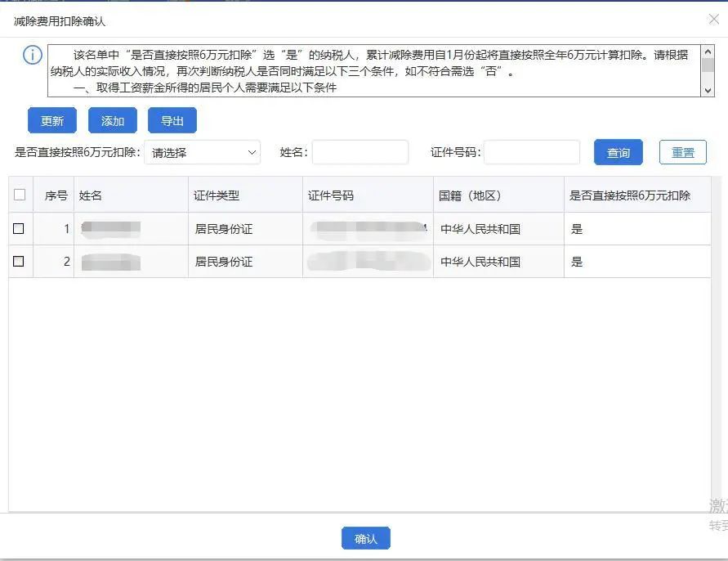Close the 减除费用扣除确认 dialog

pos(713,19)
